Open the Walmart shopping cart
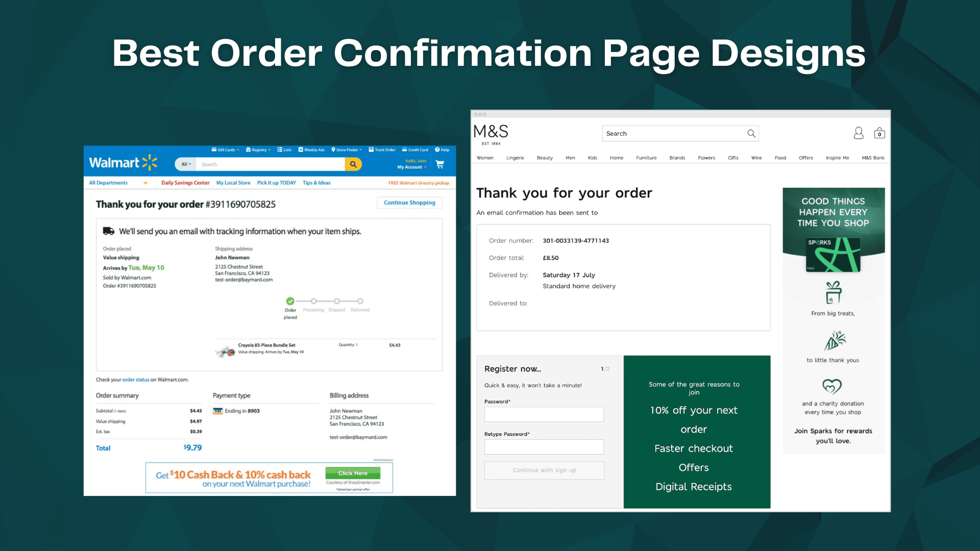The image size is (980, 551). (x=440, y=164)
